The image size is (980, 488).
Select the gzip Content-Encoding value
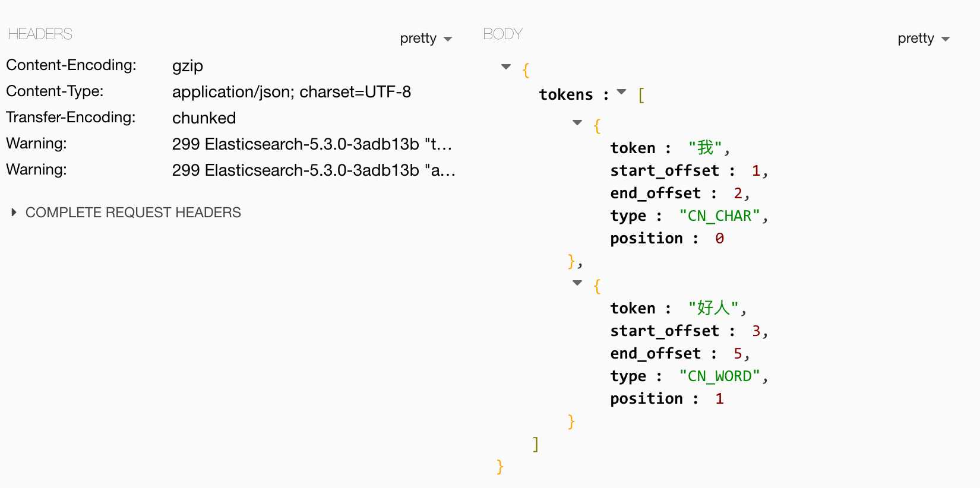[x=188, y=66]
